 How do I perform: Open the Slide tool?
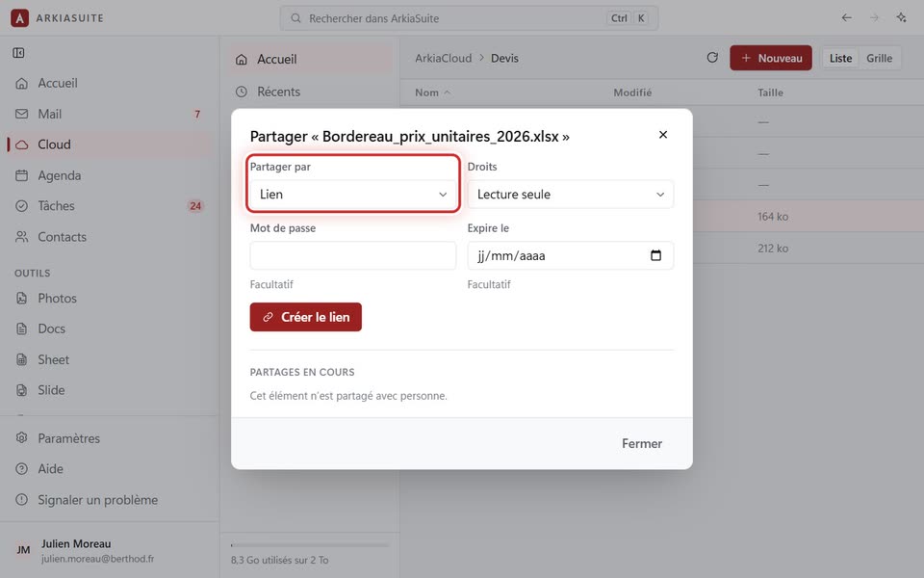pos(110,390)
